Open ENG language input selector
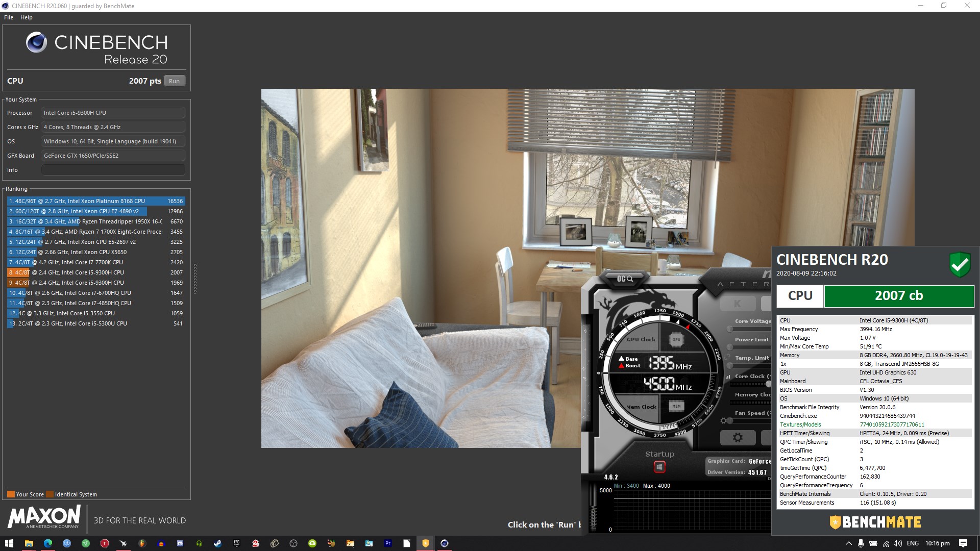The width and height of the screenshot is (980, 551). pyautogui.click(x=913, y=543)
